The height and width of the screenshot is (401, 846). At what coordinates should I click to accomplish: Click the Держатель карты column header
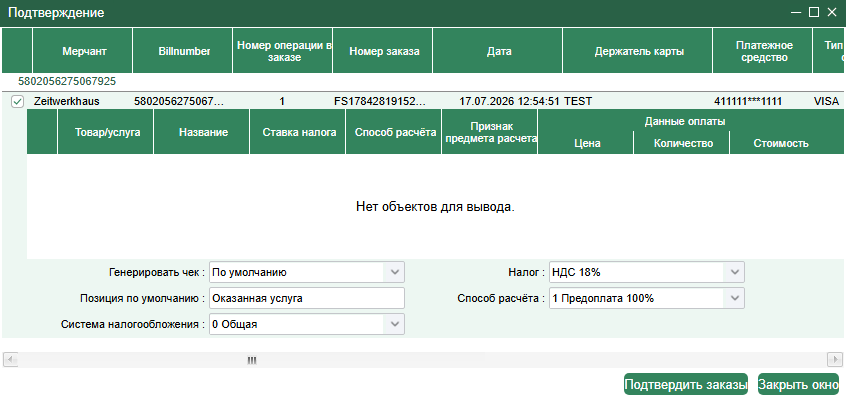coord(638,51)
